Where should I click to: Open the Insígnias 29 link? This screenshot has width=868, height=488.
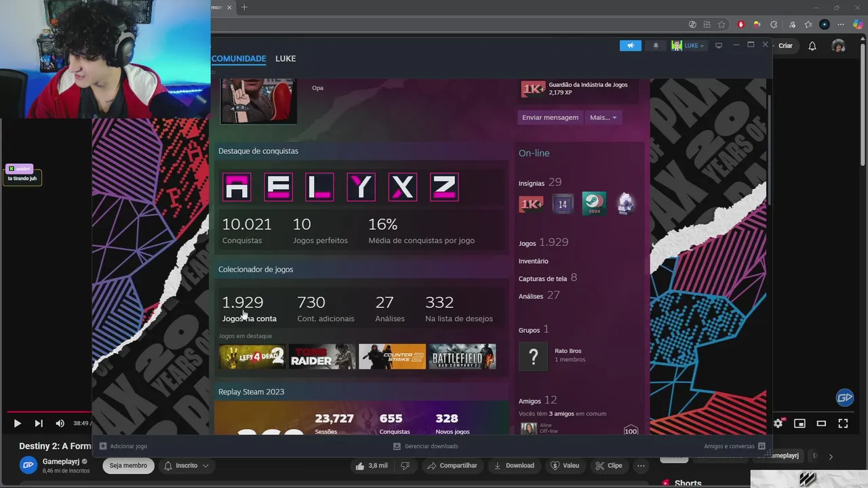(x=540, y=182)
